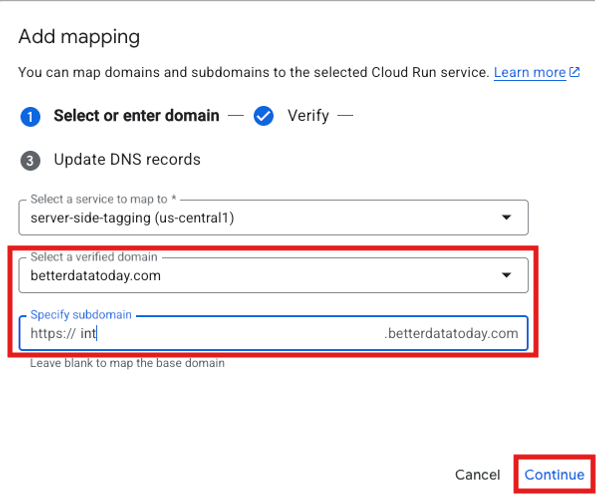Open the Learn more link
This screenshot has height=496, width=597.
[530, 72]
